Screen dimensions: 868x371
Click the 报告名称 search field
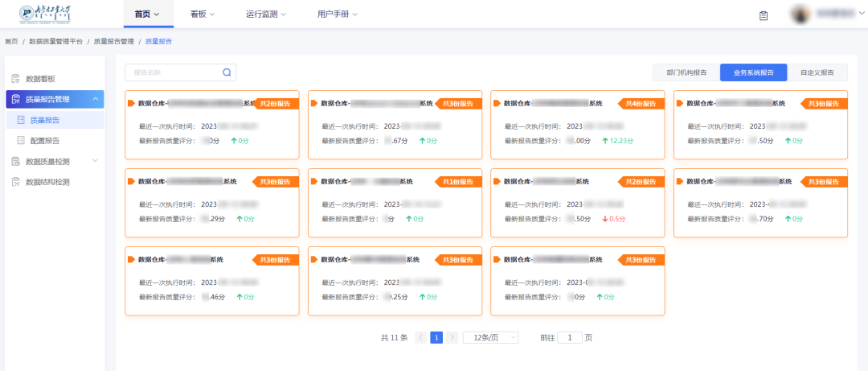pos(173,72)
